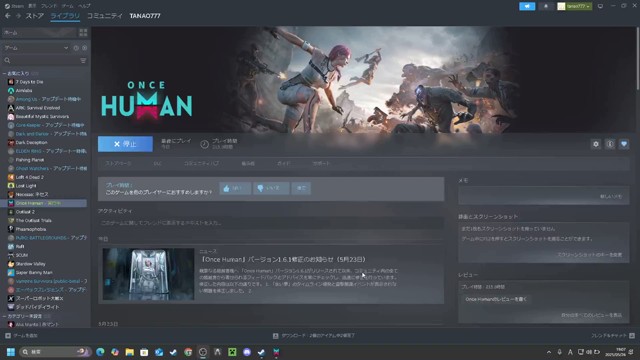
Task: Click the thumbs-down いいえ recommend button
Action: pyautogui.click(x=271, y=188)
